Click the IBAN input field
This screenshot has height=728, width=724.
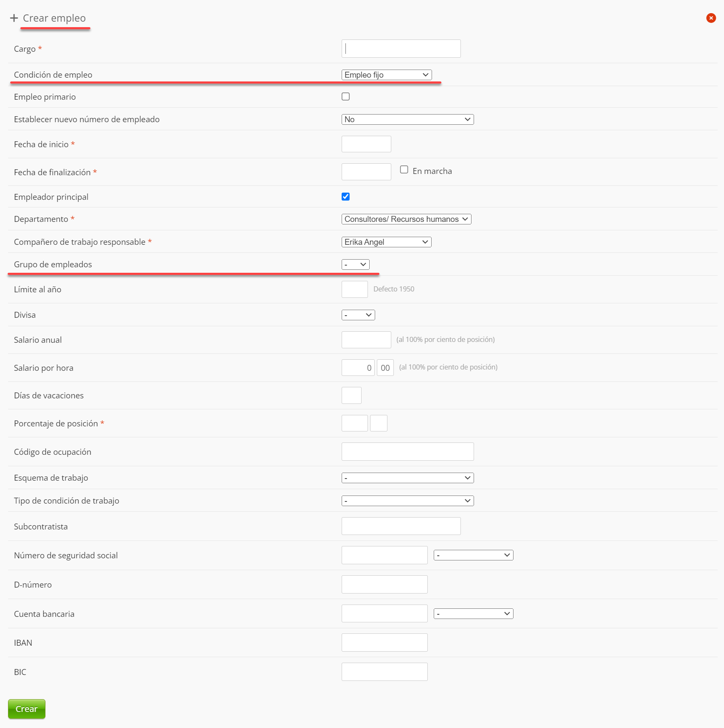click(384, 642)
